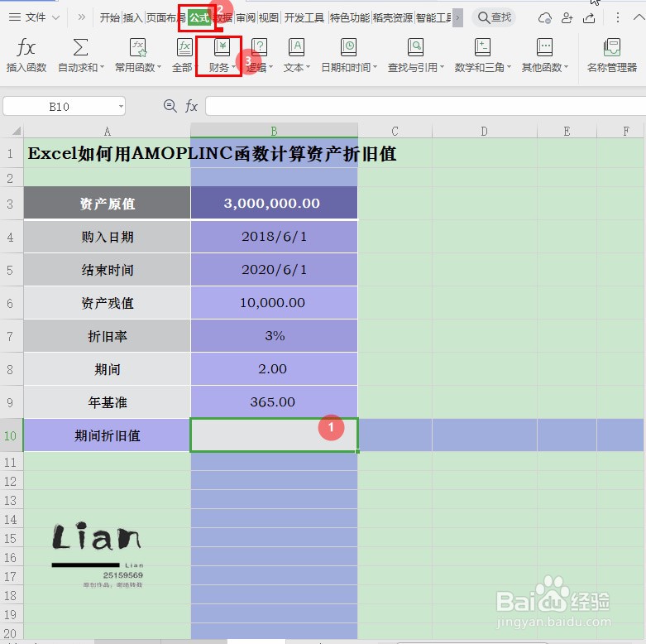Click the fx icon beside formula bar
Image resolution: width=646 pixels, height=644 pixels.
pos(191,106)
